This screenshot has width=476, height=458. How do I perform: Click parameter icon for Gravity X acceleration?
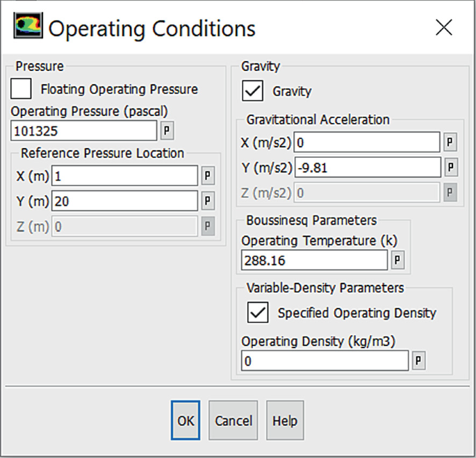[x=450, y=142]
